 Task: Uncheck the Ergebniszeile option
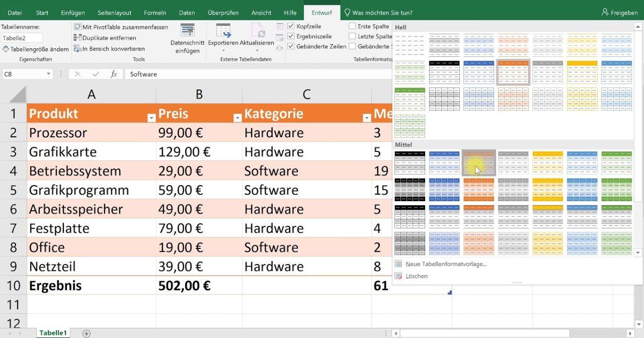(x=292, y=36)
